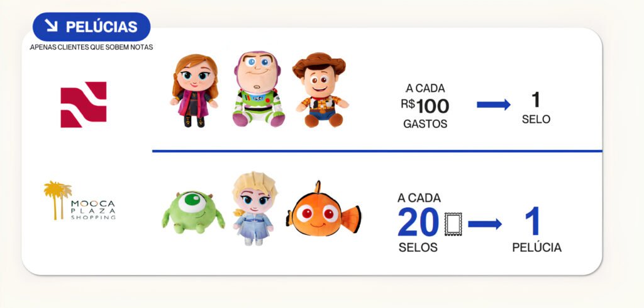
Task: Click the blue horizontal divider line
Action: pos(377,151)
